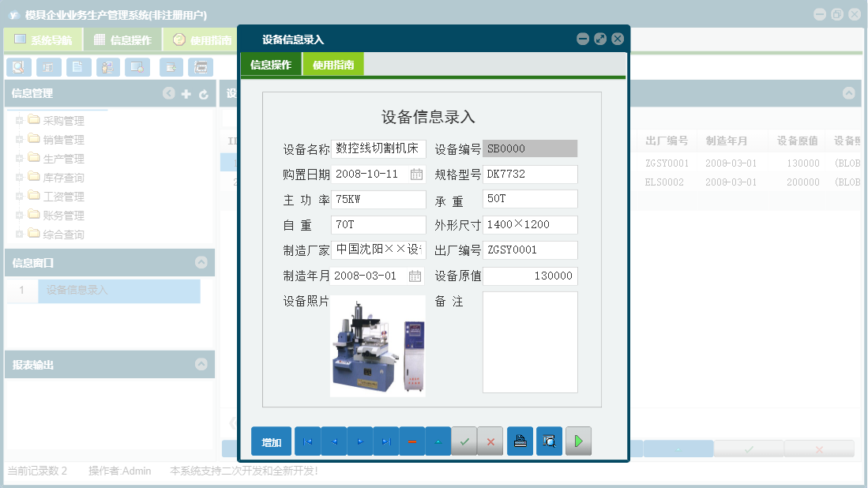The width and height of the screenshot is (868, 488).
Task: Open the print icon in the dialog
Action: [520, 441]
